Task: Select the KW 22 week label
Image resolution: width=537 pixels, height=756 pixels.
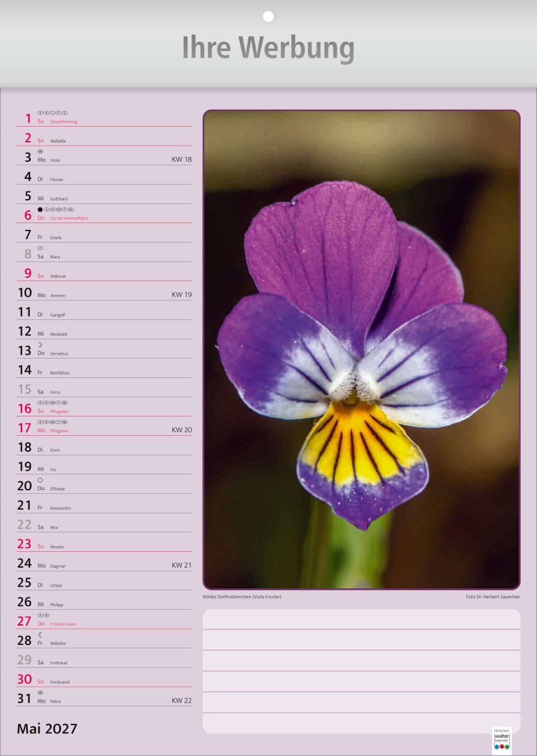Action: 182,701
